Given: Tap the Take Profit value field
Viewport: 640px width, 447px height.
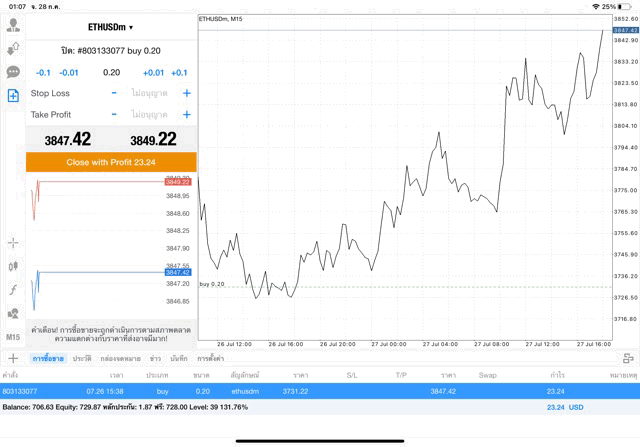Looking at the screenshot, I should click(x=150, y=115).
